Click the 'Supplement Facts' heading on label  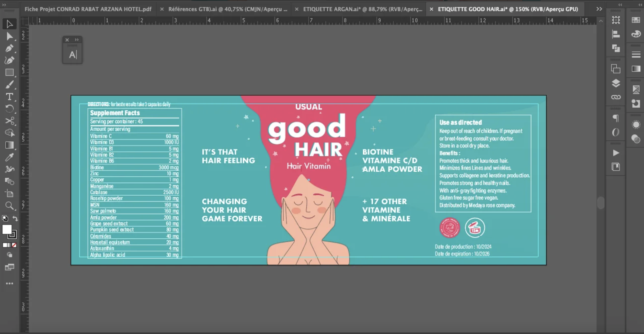[x=115, y=113]
